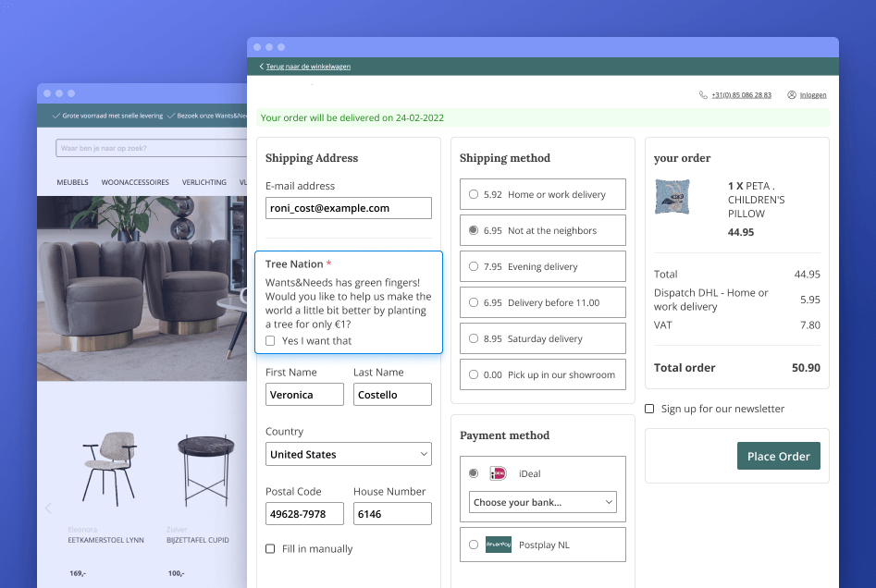Expand the "Choose your bank..." dropdown
Viewport: 876px width, 588px height.
point(542,501)
